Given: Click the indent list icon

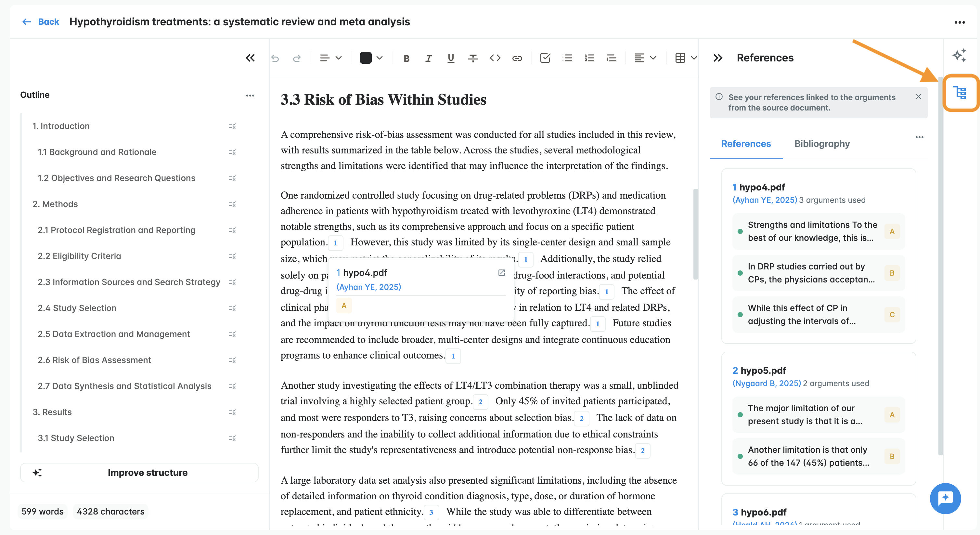Looking at the screenshot, I should pyautogui.click(x=611, y=58).
